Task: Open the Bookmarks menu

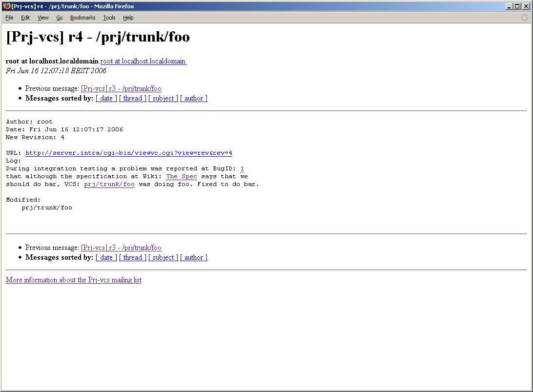Action: [x=82, y=18]
